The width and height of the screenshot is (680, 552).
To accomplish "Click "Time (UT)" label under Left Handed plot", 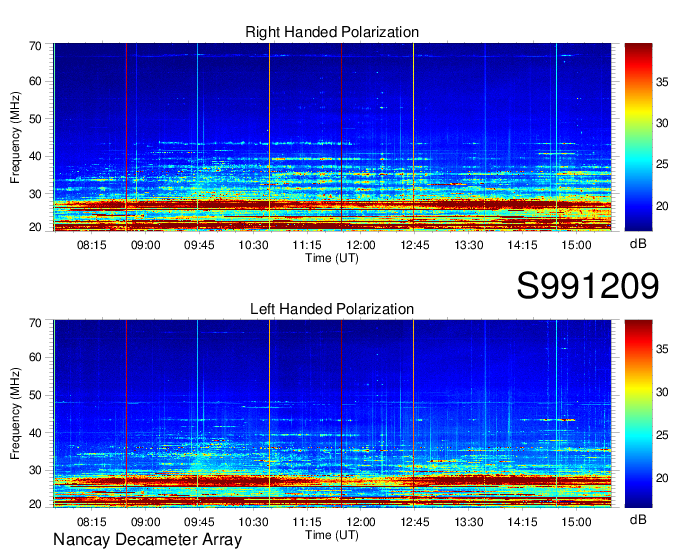I will (332, 535).
